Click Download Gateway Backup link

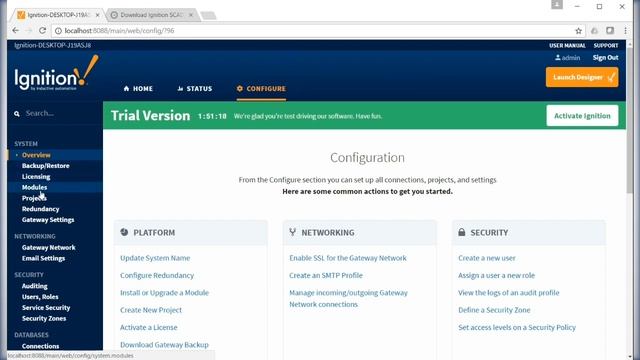pyautogui.click(x=164, y=345)
